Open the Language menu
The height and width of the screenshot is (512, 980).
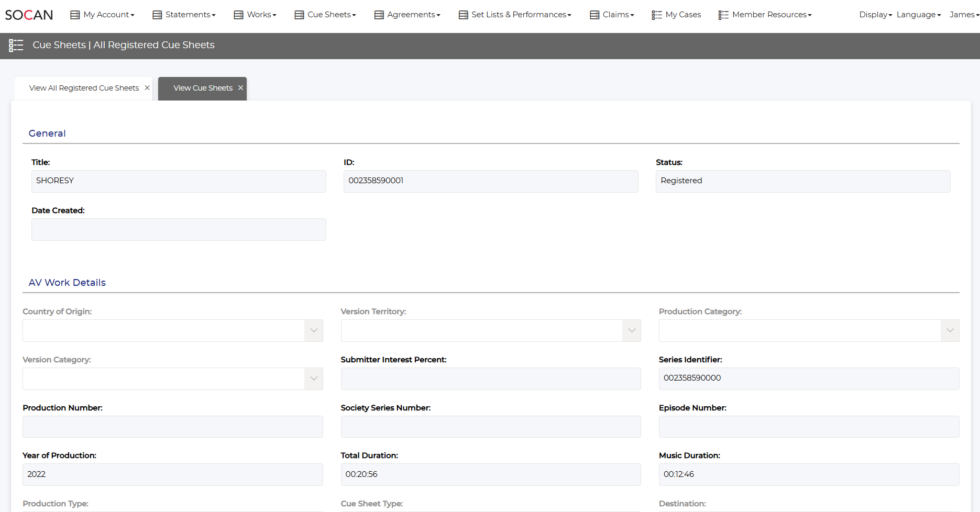pyautogui.click(x=918, y=15)
